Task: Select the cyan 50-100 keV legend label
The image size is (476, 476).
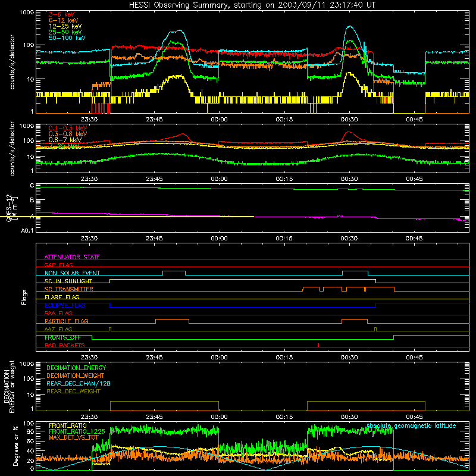Action: click(67, 37)
